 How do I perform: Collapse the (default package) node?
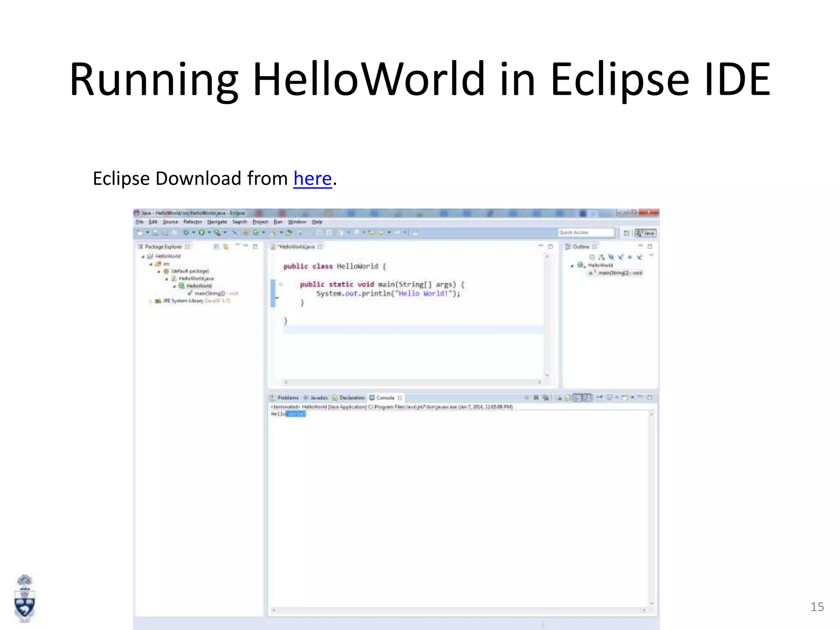(x=158, y=272)
